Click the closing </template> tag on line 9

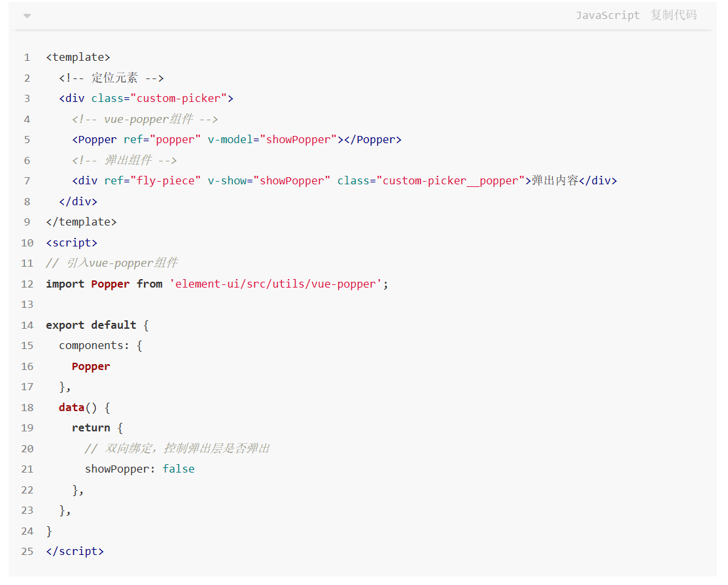point(81,222)
